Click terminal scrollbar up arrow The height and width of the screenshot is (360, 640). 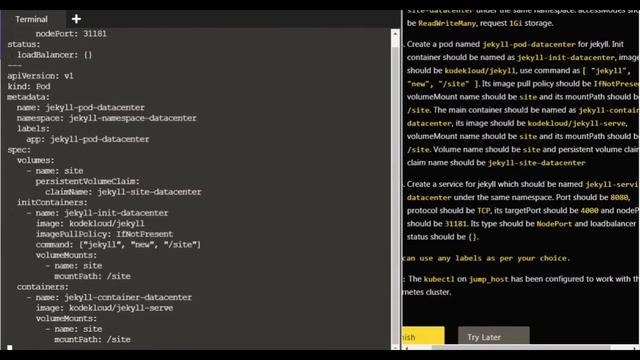point(395,34)
